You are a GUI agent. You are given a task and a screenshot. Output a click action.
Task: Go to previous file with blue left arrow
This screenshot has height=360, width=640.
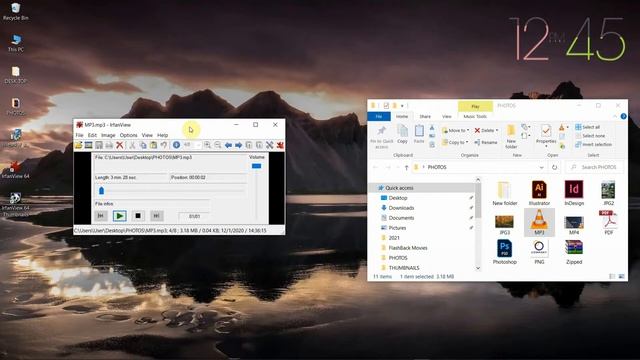pyautogui.click(x=228, y=145)
